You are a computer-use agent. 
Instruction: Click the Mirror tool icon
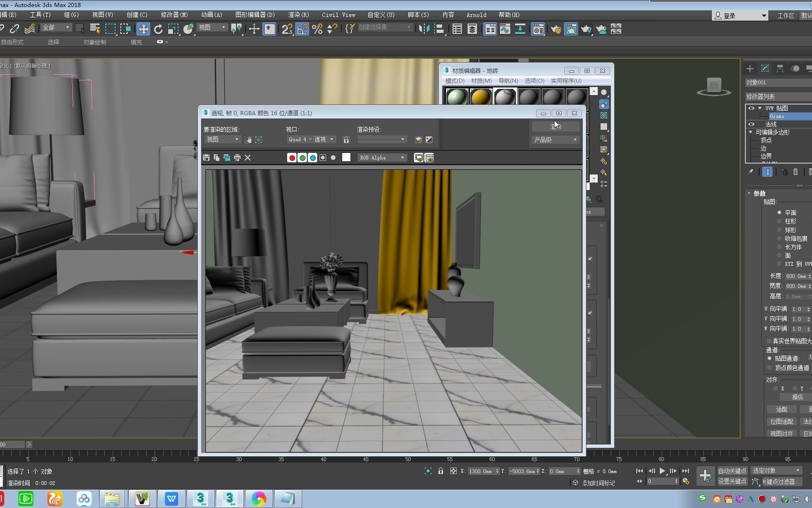pyautogui.click(x=424, y=29)
